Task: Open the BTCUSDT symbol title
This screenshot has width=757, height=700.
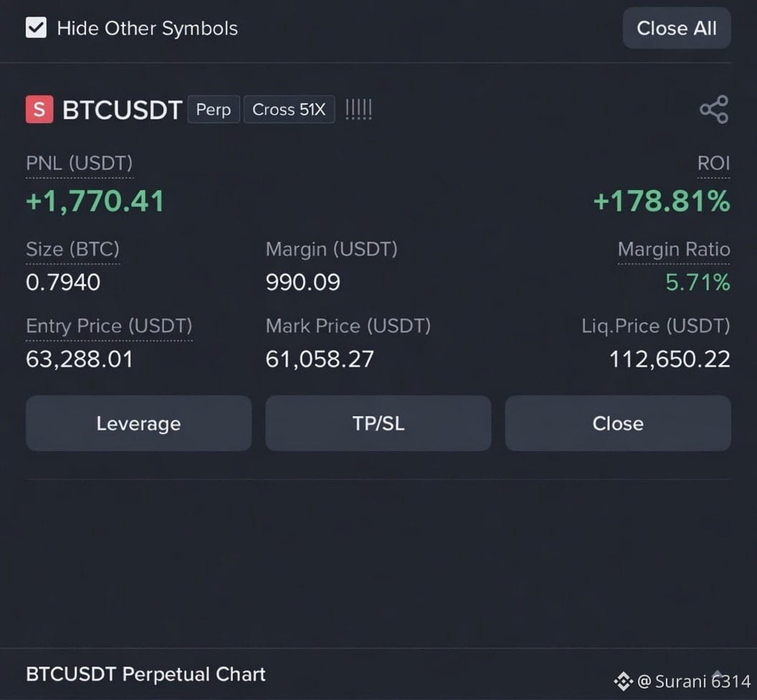Action: point(122,110)
